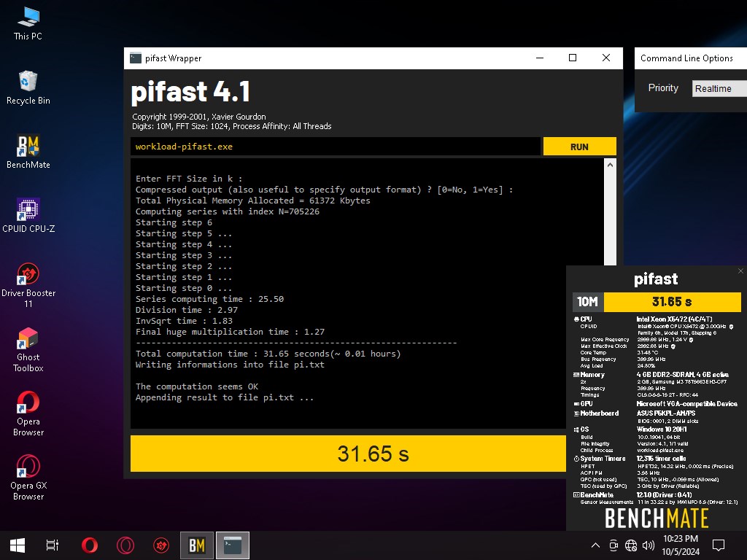Click the RUN button in pifast Wrapper
The width and height of the screenshot is (747, 560).
[x=579, y=147]
